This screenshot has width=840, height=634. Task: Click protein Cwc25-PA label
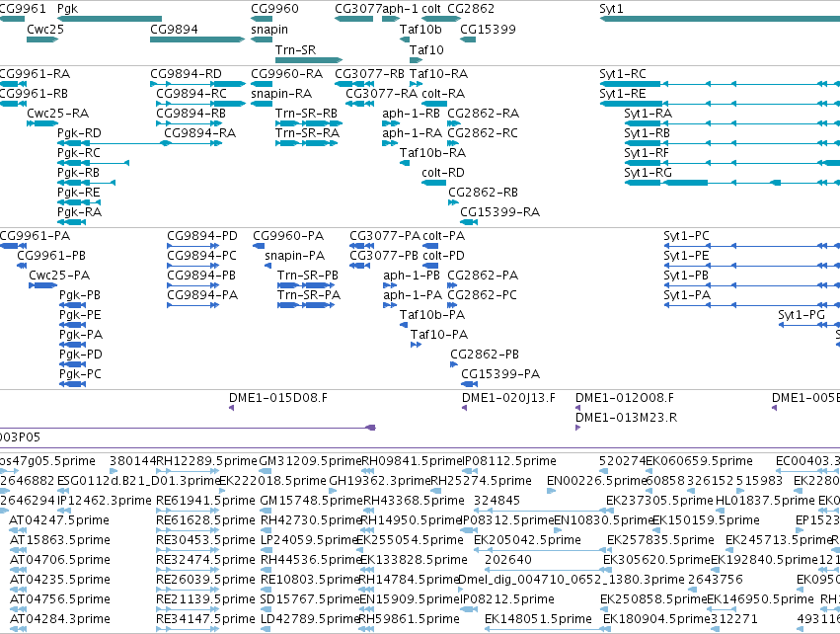pos(59,275)
